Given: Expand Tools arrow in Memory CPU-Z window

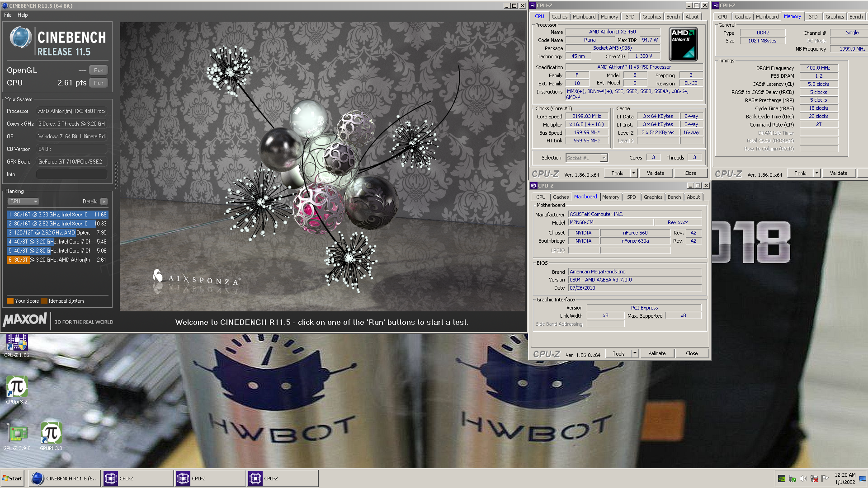Looking at the screenshot, I should 816,174.
